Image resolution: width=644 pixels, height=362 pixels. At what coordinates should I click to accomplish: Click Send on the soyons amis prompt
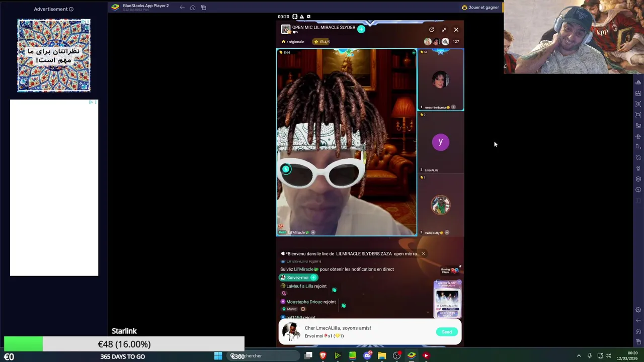point(447,332)
